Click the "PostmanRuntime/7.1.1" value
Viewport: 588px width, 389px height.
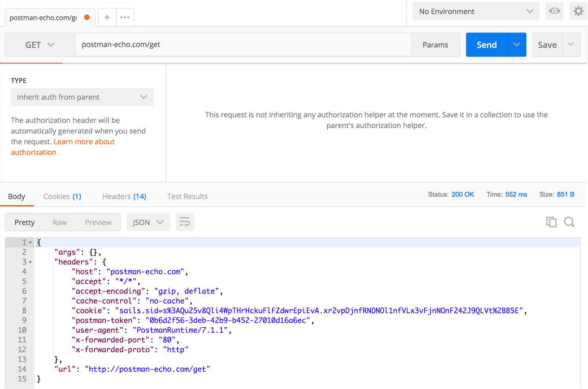coord(180,330)
